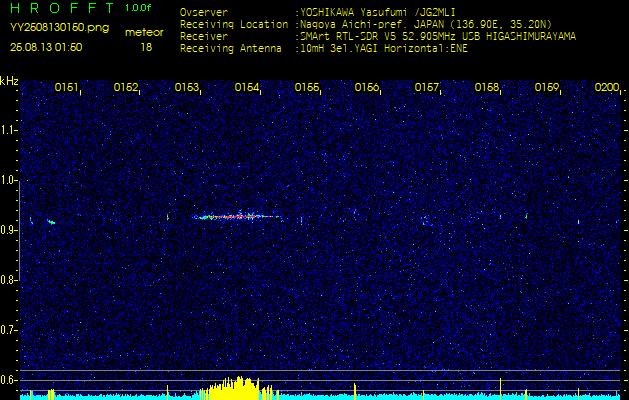This screenshot has width=629, height=400.
Task: Click the 'meteor' count label
Action: pyautogui.click(x=144, y=33)
